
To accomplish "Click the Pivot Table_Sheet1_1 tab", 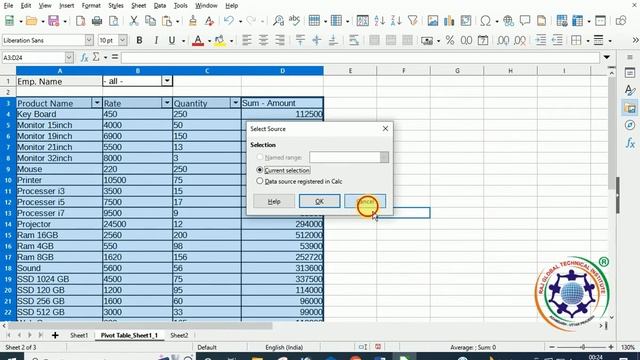I will click(x=129, y=335).
